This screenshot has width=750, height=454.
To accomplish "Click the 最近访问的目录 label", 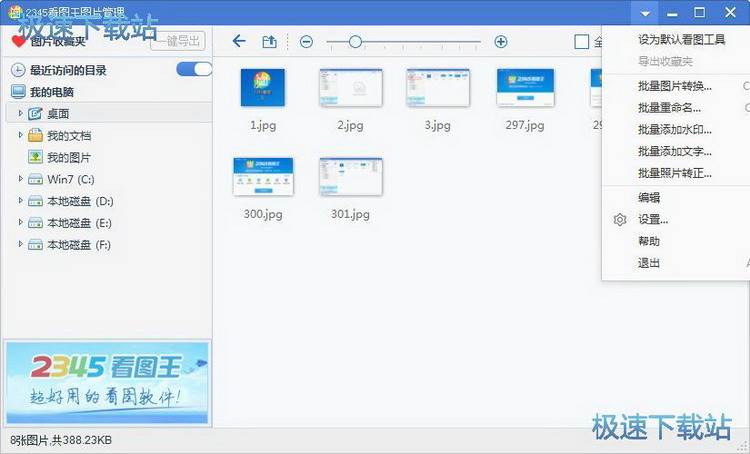I will click(x=68, y=70).
